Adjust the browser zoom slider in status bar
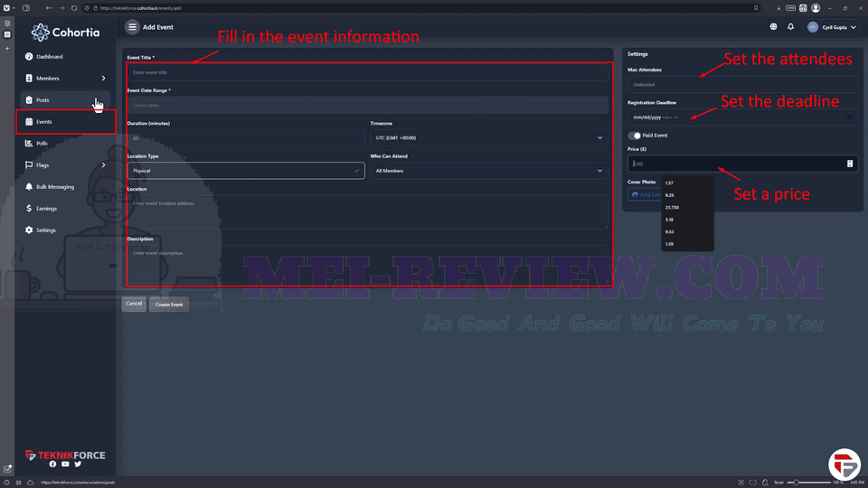Viewport: 868px width, 488px height. click(x=810, y=483)
